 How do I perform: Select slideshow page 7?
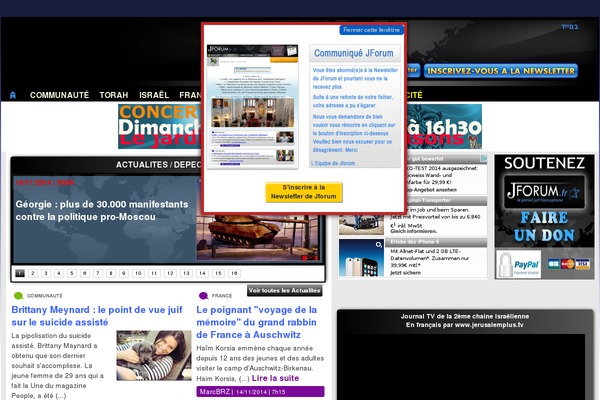pyautogui.click(x=98, y=273)
